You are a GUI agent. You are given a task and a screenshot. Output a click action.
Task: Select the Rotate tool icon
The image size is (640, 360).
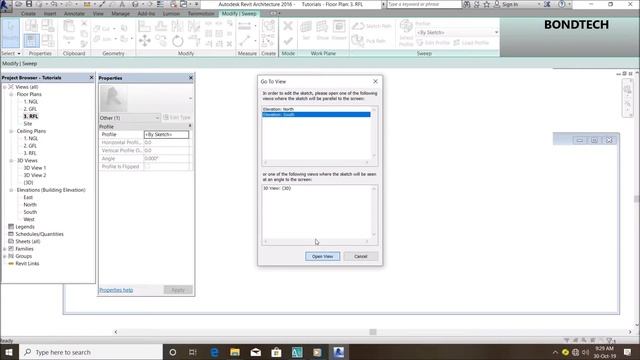pos(178,41)
